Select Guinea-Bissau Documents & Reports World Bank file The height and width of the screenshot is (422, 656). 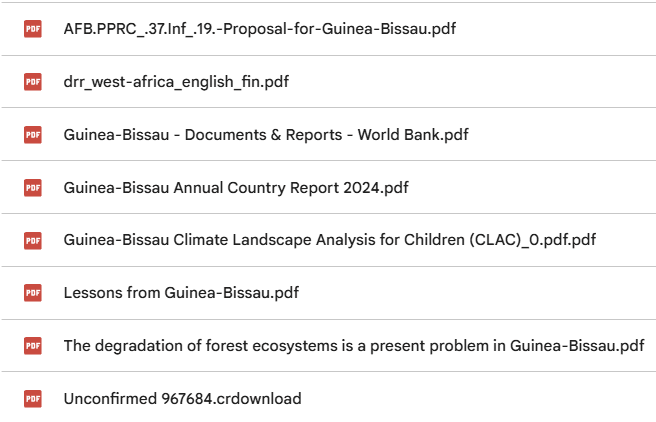coord(266,135)
